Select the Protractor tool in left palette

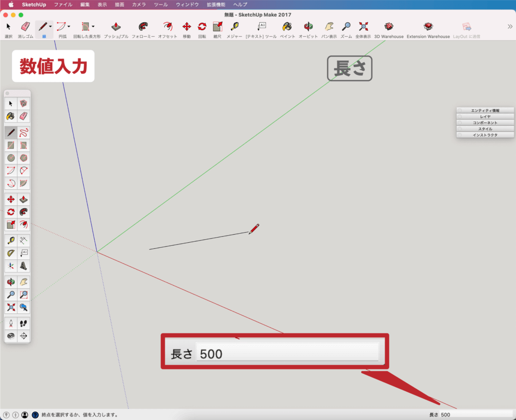pyautogui.click(x=11, y=253)
